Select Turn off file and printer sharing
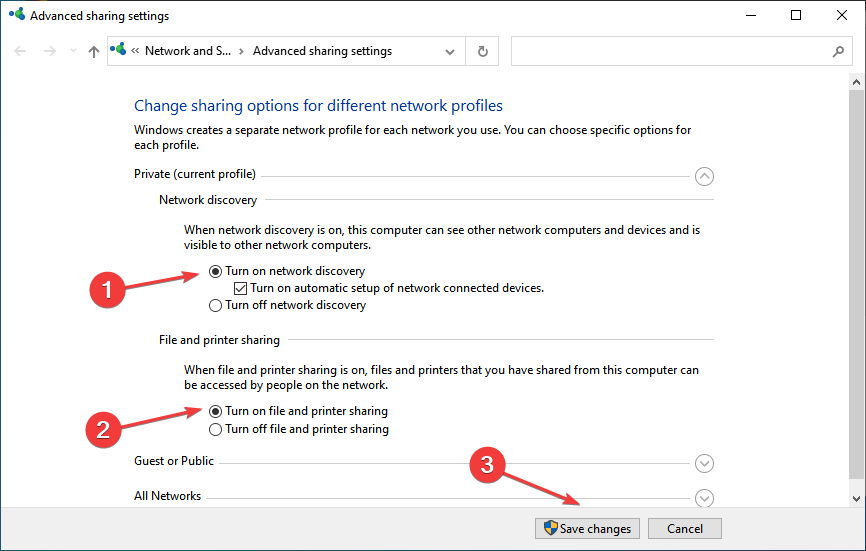 tap(215, 429)
